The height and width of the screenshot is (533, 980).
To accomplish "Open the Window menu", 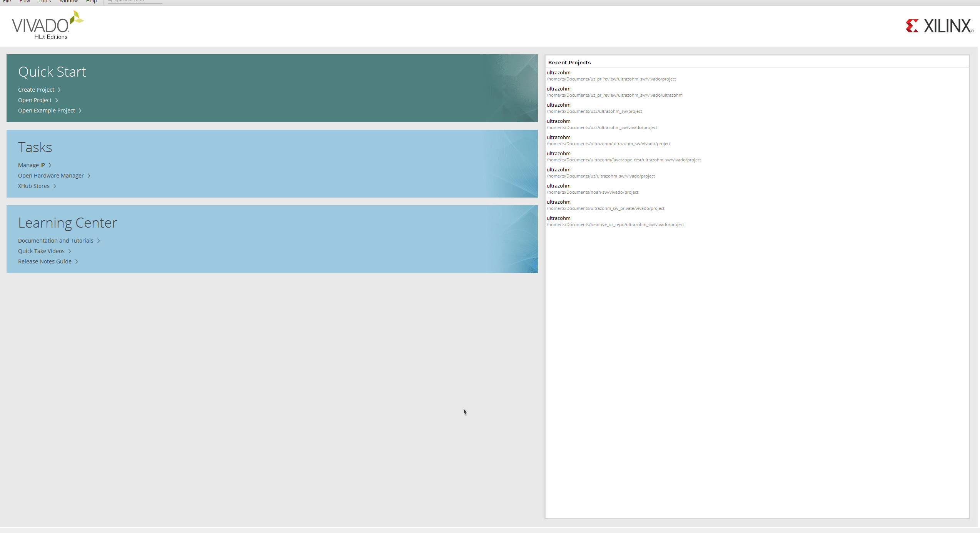I will (x=68, y=1).
